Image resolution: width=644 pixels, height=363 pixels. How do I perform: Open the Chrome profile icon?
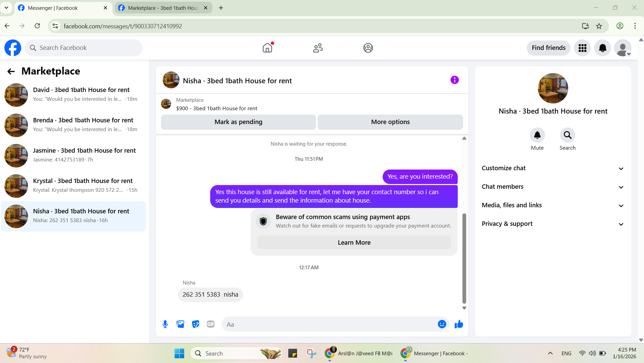620,26
